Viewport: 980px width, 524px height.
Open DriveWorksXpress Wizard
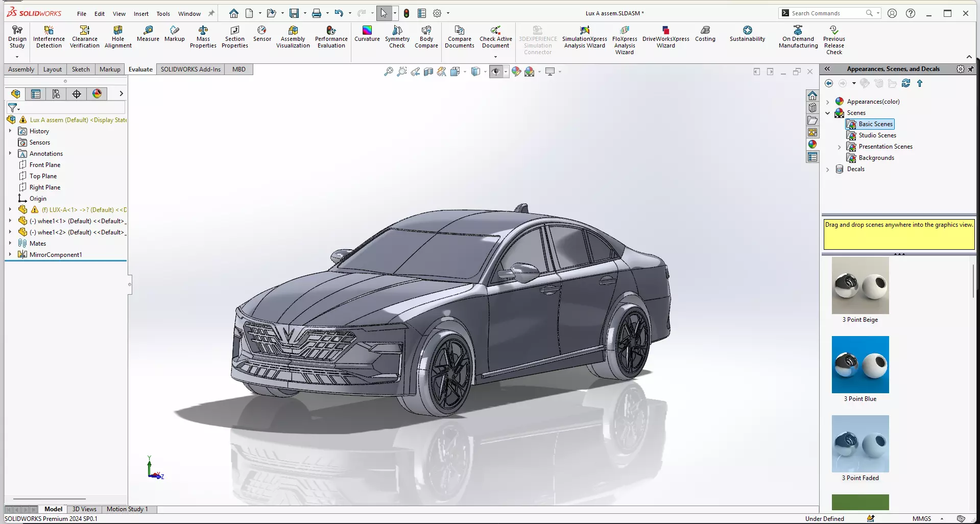(x=666, y=37)
